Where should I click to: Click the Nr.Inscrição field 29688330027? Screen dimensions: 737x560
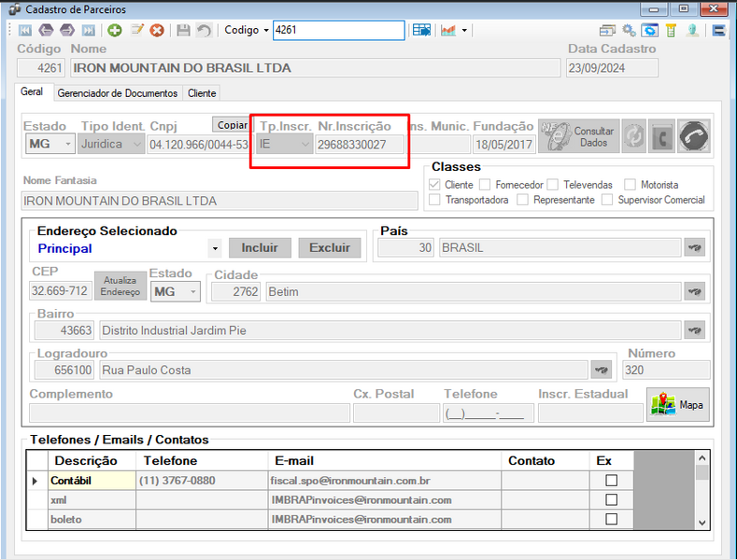coord(359,145)
